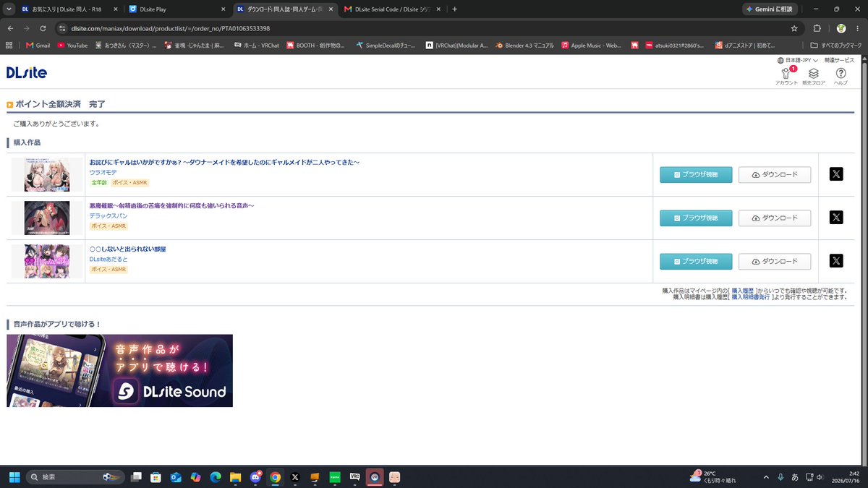
Task: Open Discord from the taskbar
Action: (255, 477)
